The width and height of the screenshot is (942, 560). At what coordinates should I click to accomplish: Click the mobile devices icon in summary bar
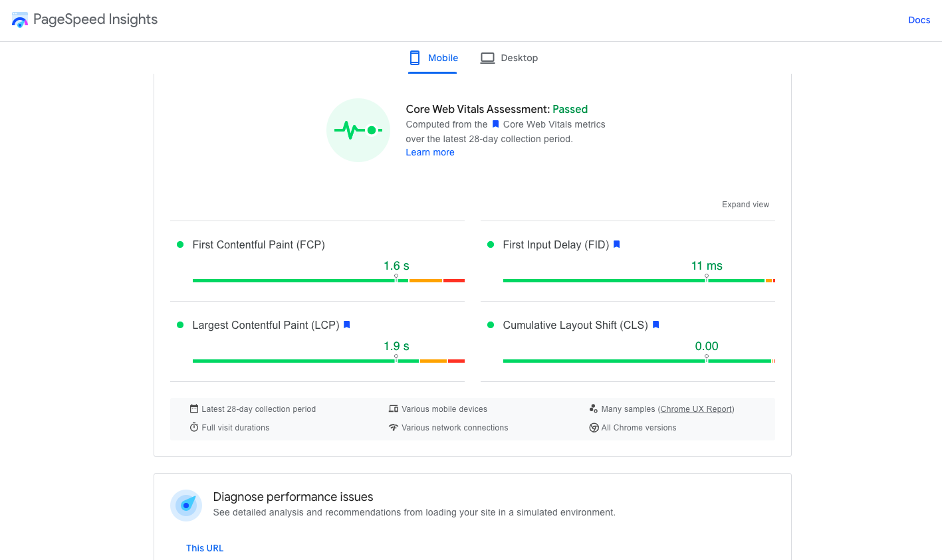[393, 409]
